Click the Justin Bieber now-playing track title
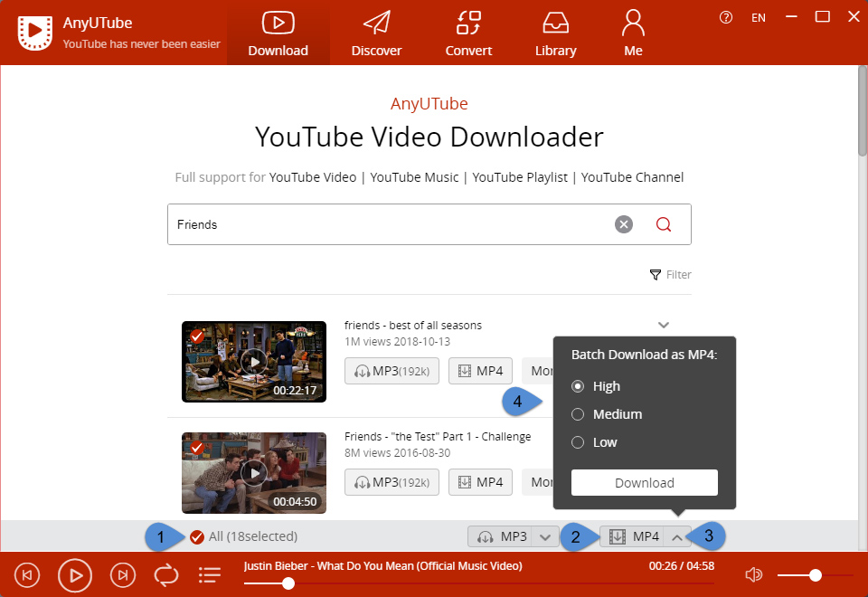The height and width of the screenshot is (597, 868). (x=383, y=566)
